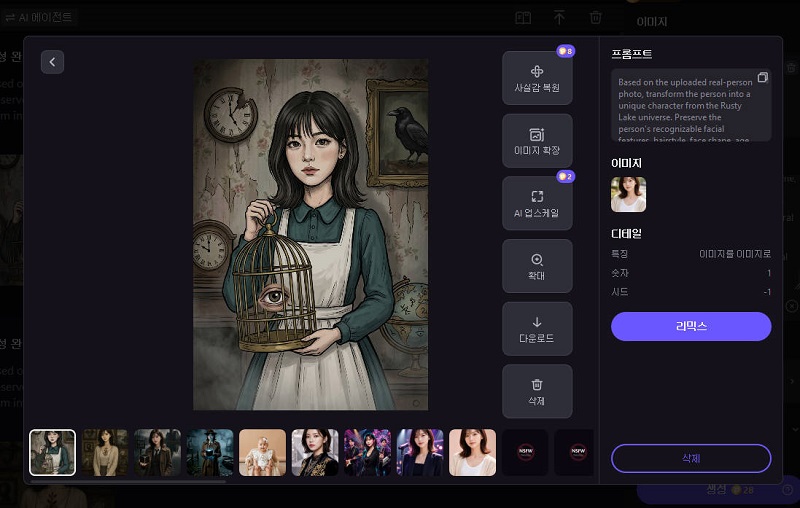
Task: Click the book icon in the top bar
Action: [523, 18]
